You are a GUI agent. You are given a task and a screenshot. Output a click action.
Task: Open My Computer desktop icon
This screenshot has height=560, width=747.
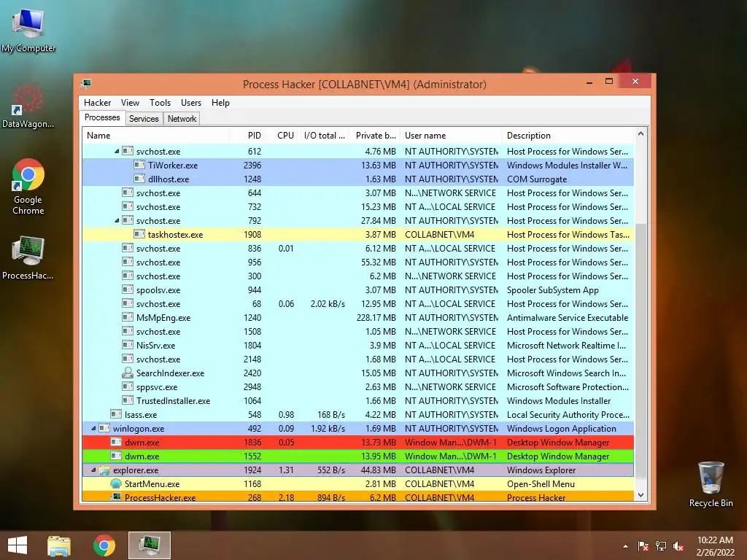point(28,29)
